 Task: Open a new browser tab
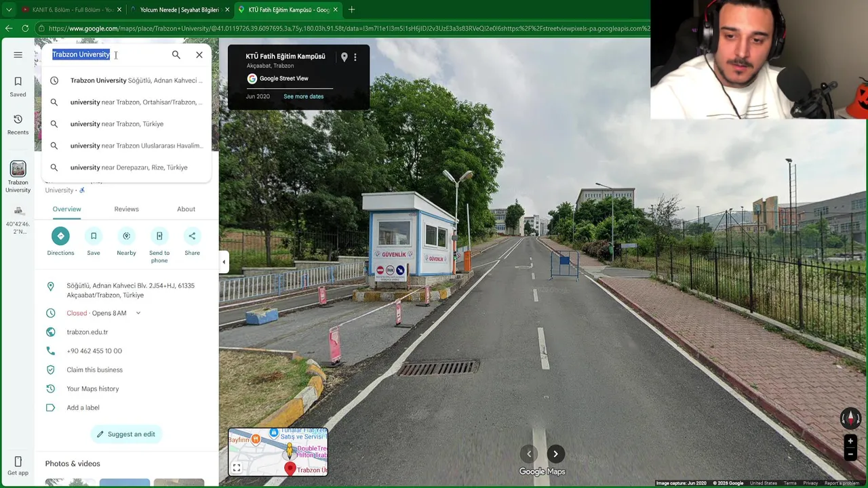(351, 9)
